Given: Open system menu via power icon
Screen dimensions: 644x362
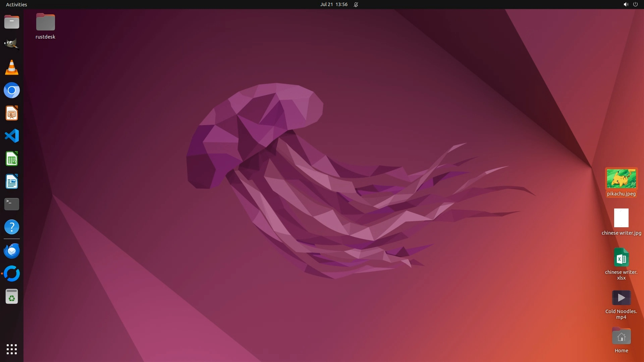Looking at the screenshot, I should pos(635,4).
